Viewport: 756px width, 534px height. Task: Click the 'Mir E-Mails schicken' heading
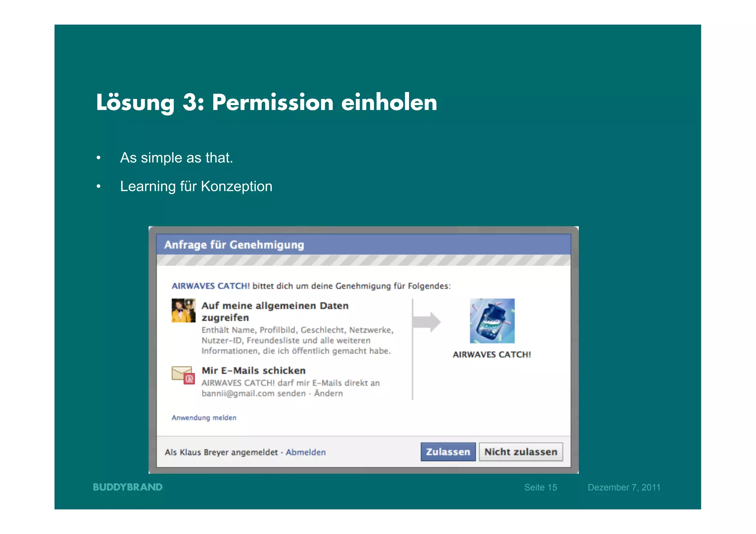click(x=254, y=370)
